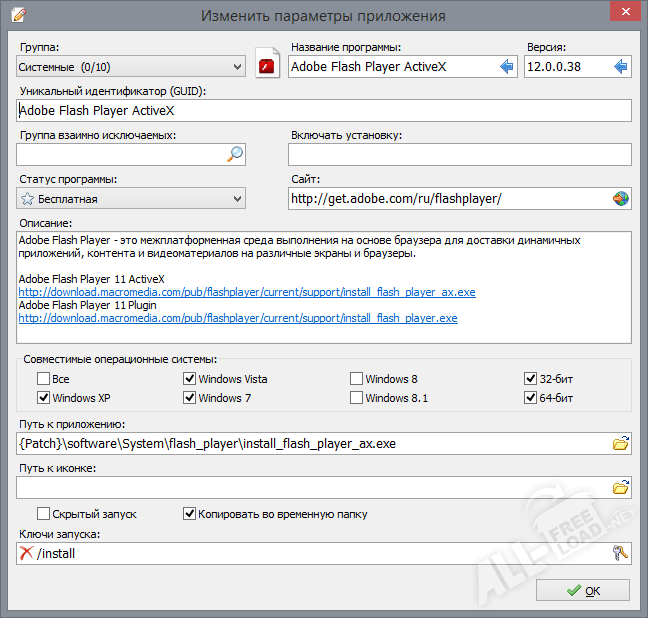Viewport: 648px width, 618px height.
Task: Toggle the Скрытый запуск checkbox
Action: click(43, 514)
